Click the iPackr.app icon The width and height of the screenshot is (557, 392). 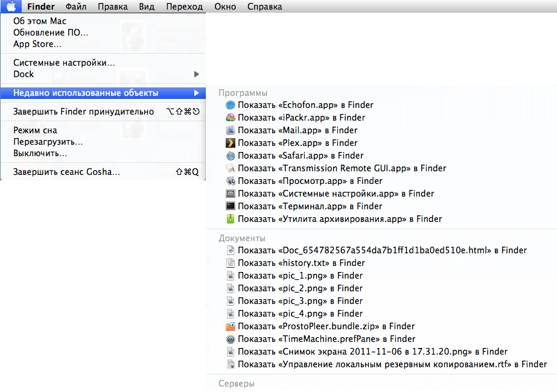tap(231, 118)
